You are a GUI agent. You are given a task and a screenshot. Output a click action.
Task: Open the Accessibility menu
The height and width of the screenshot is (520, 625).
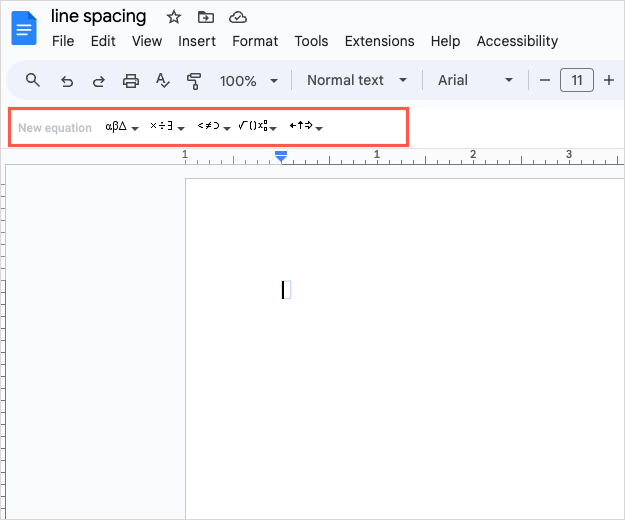(517, 41)
